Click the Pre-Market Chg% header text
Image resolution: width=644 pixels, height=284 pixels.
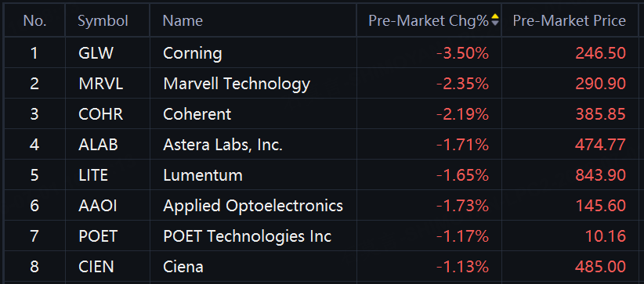[x=429, y=20]
